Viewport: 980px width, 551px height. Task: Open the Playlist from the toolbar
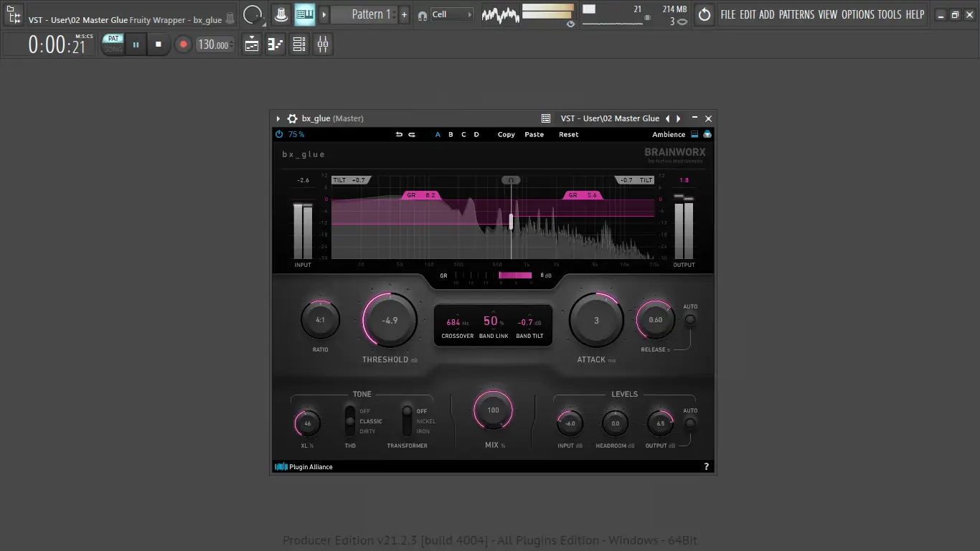click(x=251, y=44)
